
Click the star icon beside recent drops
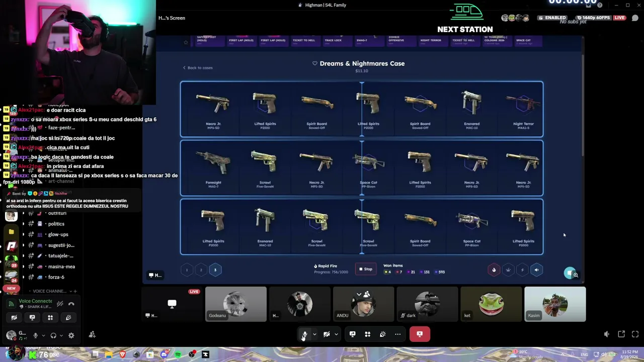(186, 42)
